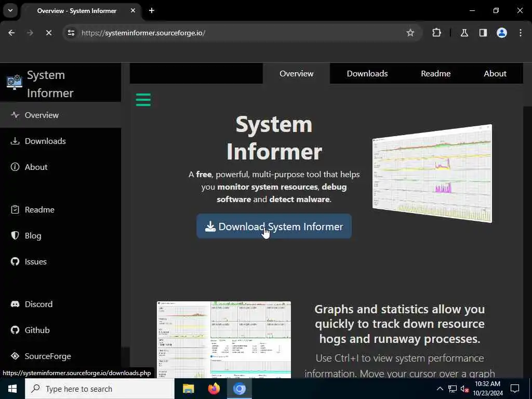Open Windows Start menu
532x399 pixels.
pos(12,389)
